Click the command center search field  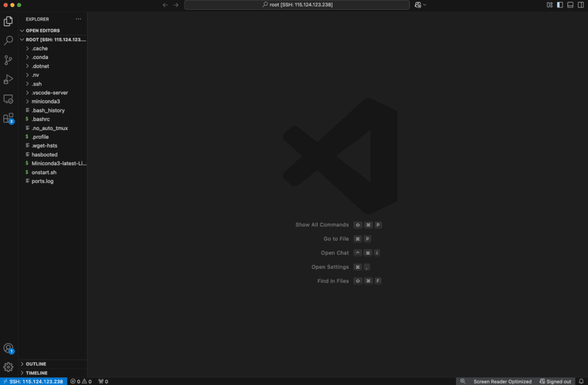(297, 5)
